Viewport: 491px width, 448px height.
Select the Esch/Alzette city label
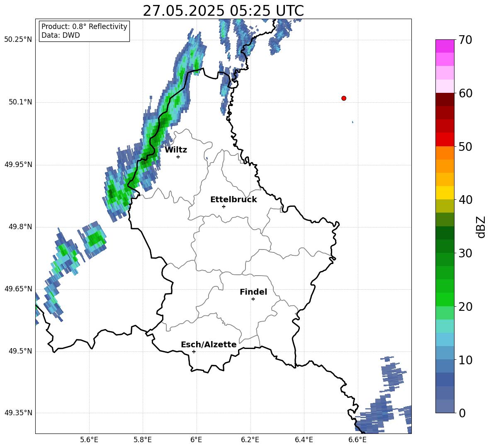coord(209,344)
